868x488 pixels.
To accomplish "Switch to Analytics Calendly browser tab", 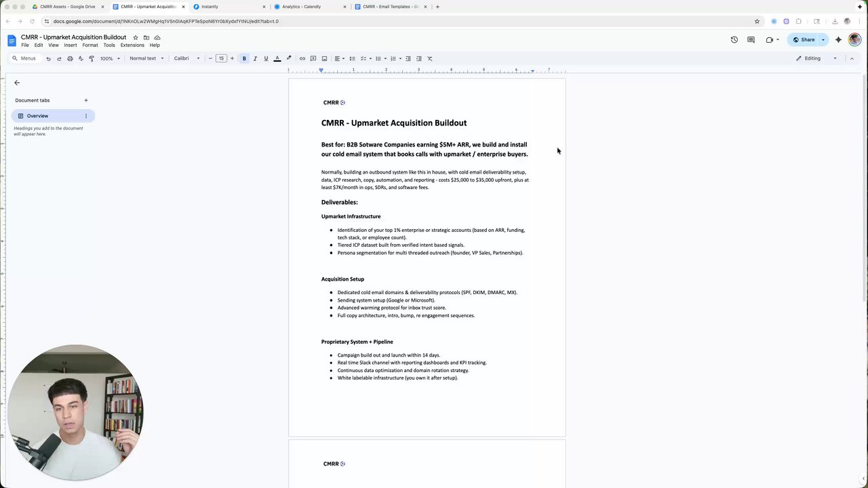I will coord(310,7).
